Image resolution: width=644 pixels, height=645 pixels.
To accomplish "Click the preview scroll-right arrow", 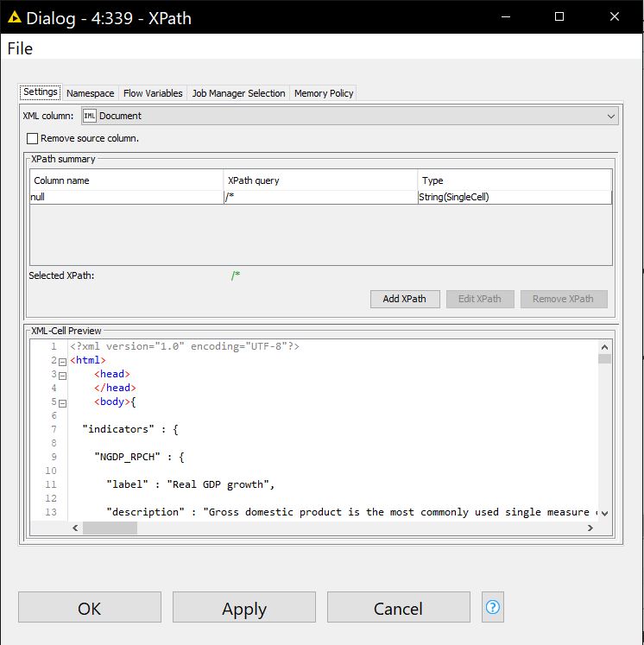I will [590, 528].
